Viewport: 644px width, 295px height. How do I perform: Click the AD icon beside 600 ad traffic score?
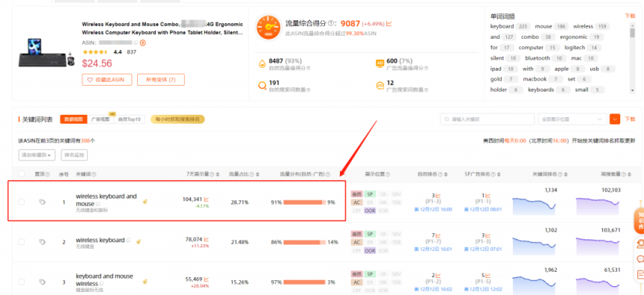click(x=380, y=63)
